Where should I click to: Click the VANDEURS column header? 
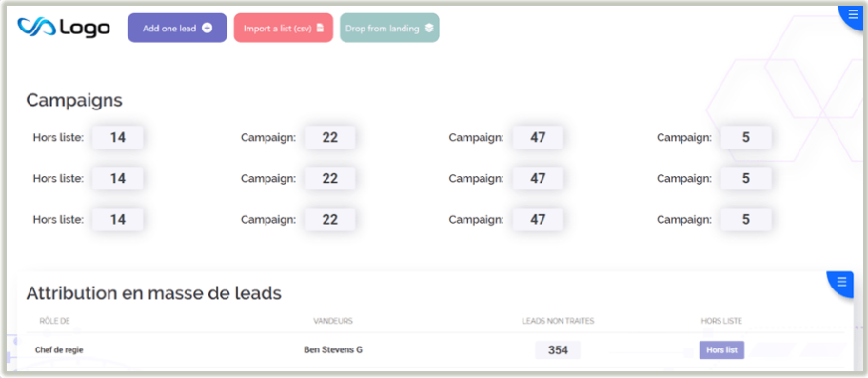pos(333,321)
